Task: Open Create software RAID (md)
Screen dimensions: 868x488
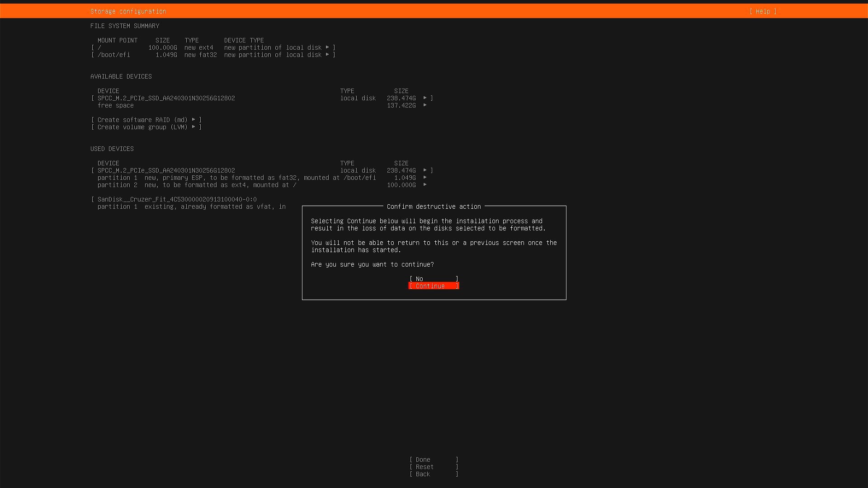Action: point(146,120)
